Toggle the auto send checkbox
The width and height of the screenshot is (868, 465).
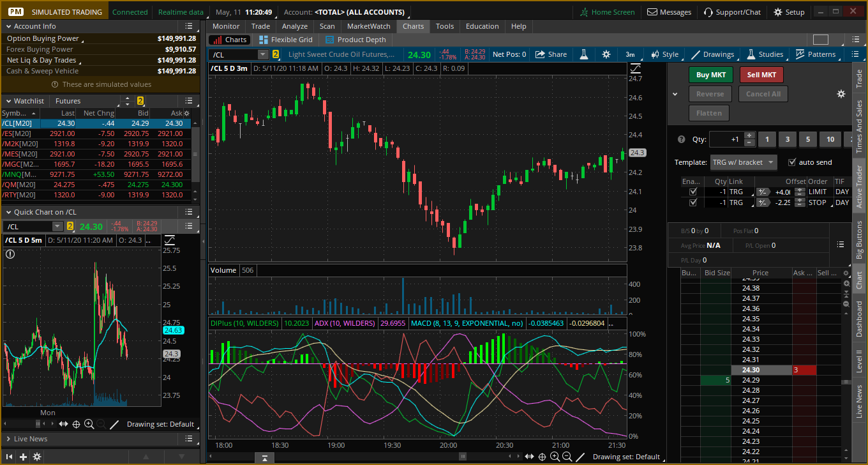[792, 162]
